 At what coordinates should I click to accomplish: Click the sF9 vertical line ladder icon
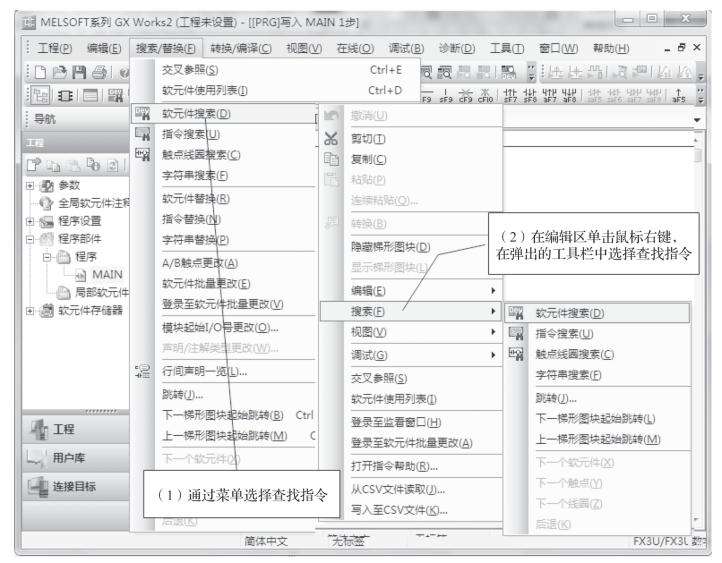point(446,96)
